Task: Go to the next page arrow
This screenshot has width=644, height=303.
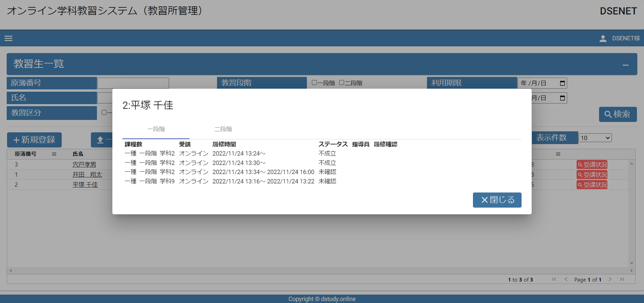Action: [x=610, y=279]
